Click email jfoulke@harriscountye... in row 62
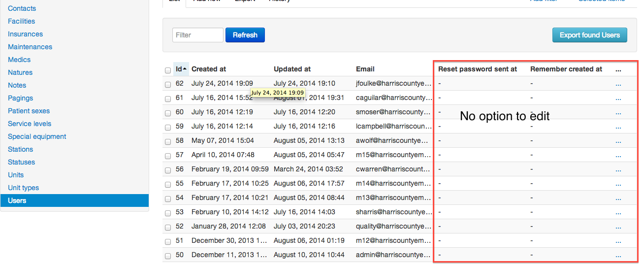The image size is (644, 266). click(393, 83)
